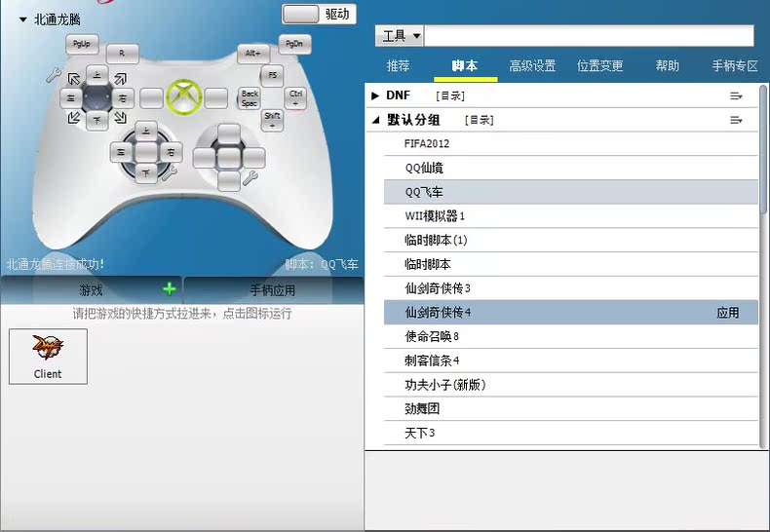
Task: Click the green Xbox guide button
Action: (184, 97)
